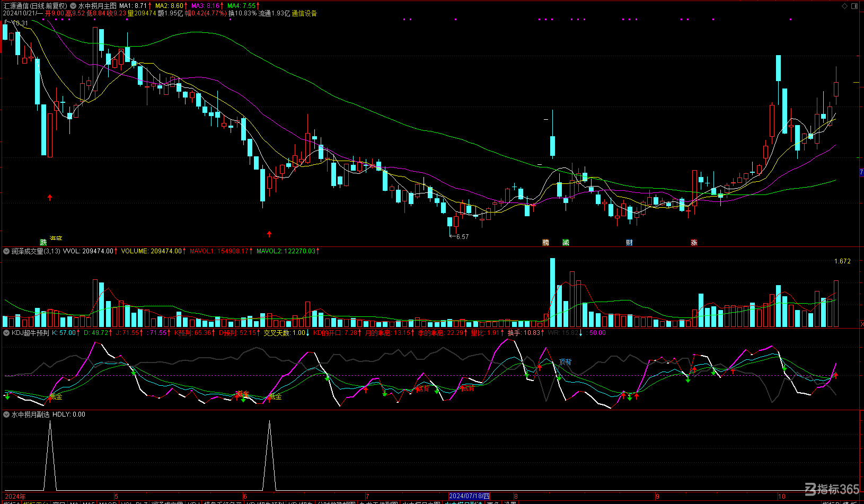864x504 pixels.
Task: Click month 6 on the time axis
Action: point(245,497)
